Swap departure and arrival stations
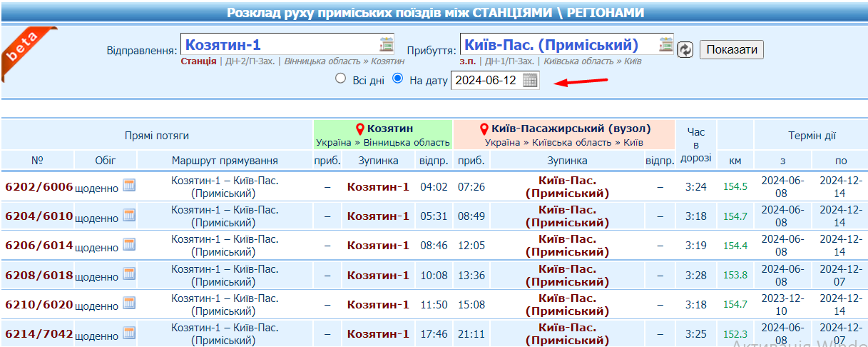Screen dimensions: 868x347 [x=685, y=49]
